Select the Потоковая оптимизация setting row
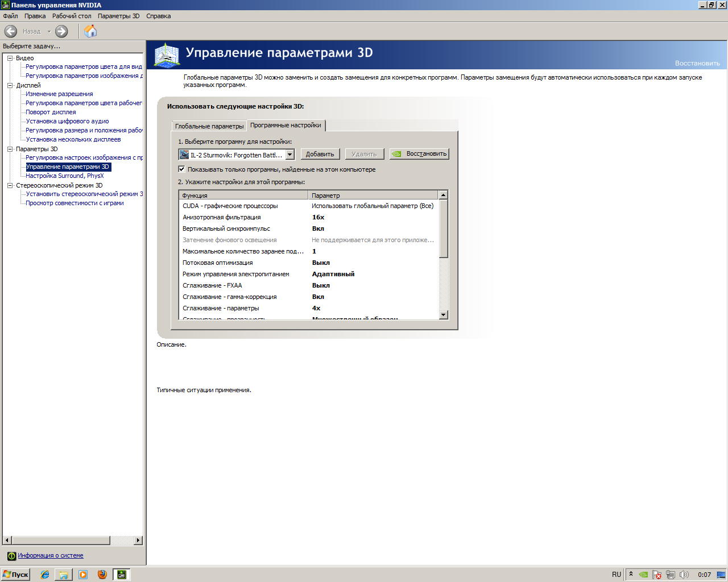The image size is (728, 582). coord(309,263)
